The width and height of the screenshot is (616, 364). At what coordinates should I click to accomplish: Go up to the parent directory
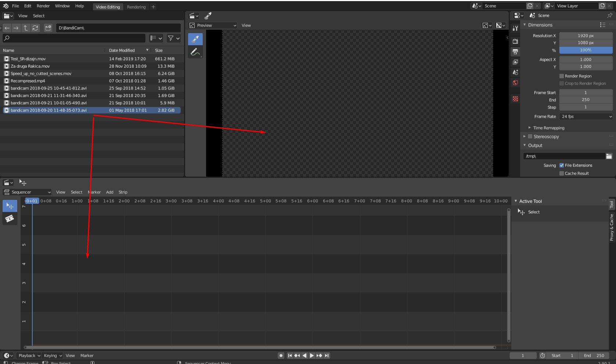point(26,28)
